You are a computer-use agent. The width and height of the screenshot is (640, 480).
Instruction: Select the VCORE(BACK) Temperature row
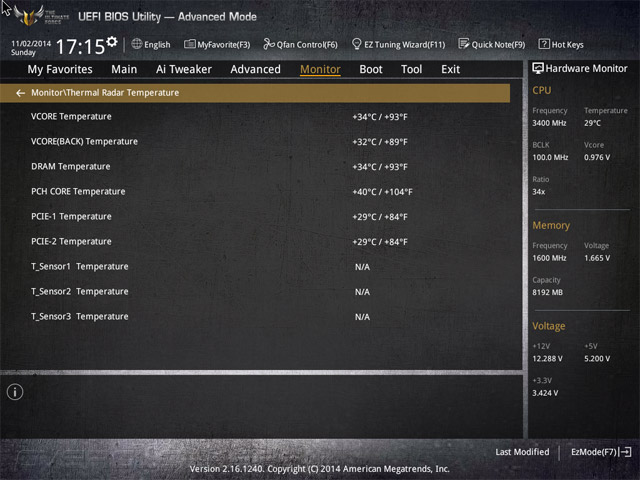pyautogui.click(x=255, y=142)
